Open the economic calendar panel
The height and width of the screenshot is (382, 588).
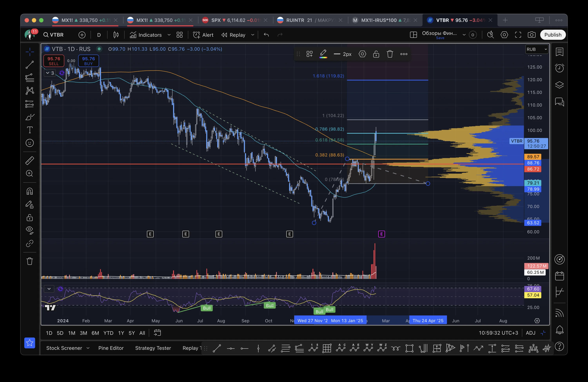point(559,276)
